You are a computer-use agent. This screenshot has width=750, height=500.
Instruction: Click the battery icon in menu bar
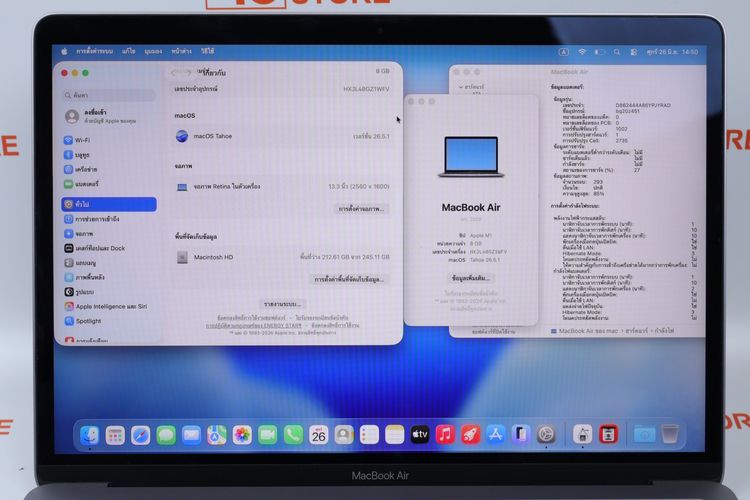click(x=600, y=52)
